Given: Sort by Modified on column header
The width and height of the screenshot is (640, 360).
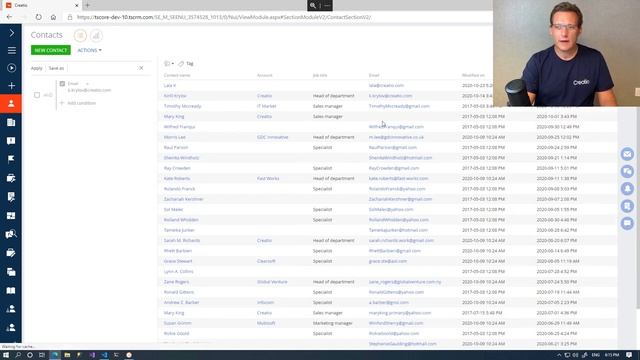Looking at the screenshot, I should 473,76.
